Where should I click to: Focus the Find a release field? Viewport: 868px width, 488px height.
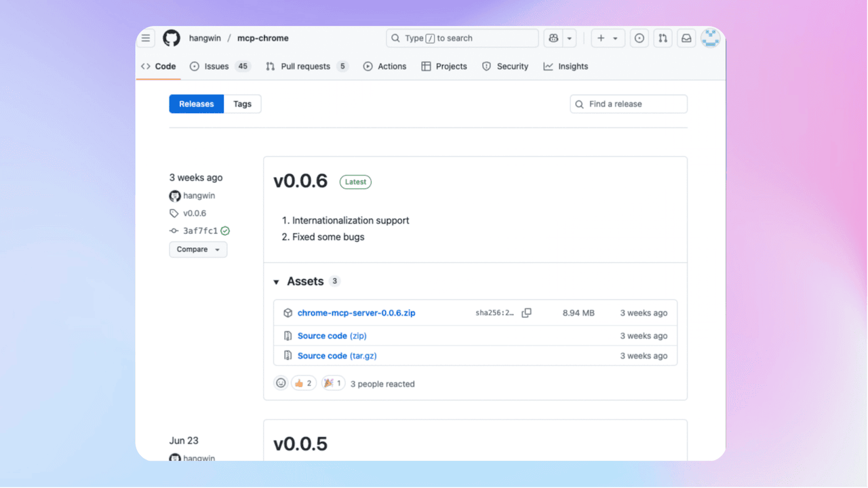pyautogui.click(x=629, y=104)
